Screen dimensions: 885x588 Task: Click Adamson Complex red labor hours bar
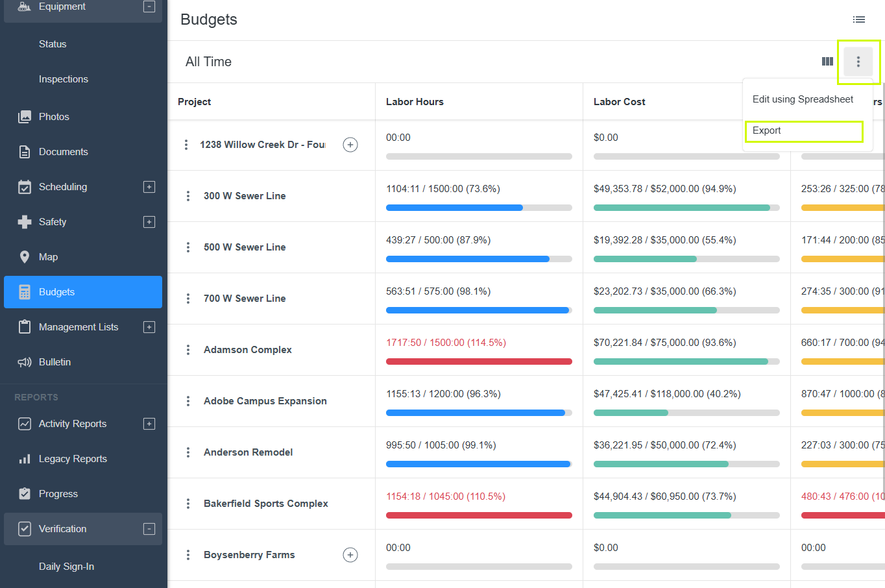pos(479,361)
